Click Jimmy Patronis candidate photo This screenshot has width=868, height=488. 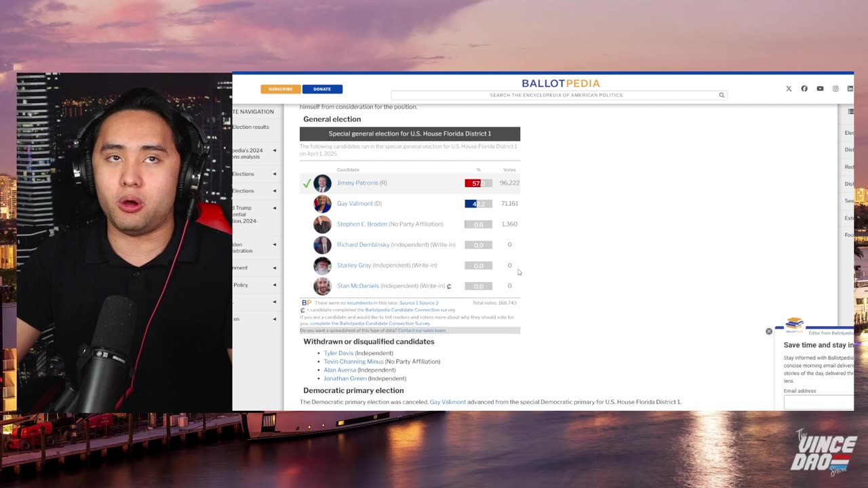pos(322,183)
